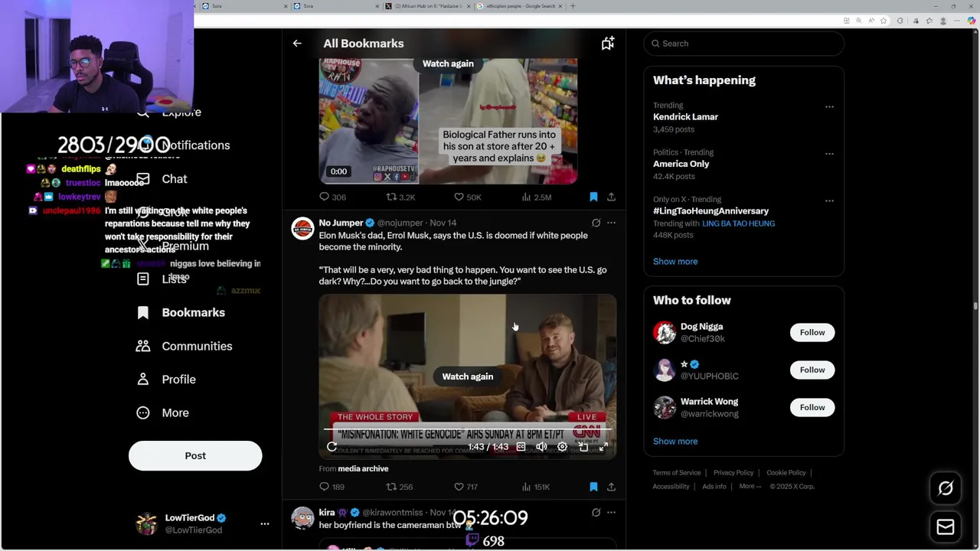Mute the CNN video volume
Screen dimensions: 980x551
(x=541, y=447)
